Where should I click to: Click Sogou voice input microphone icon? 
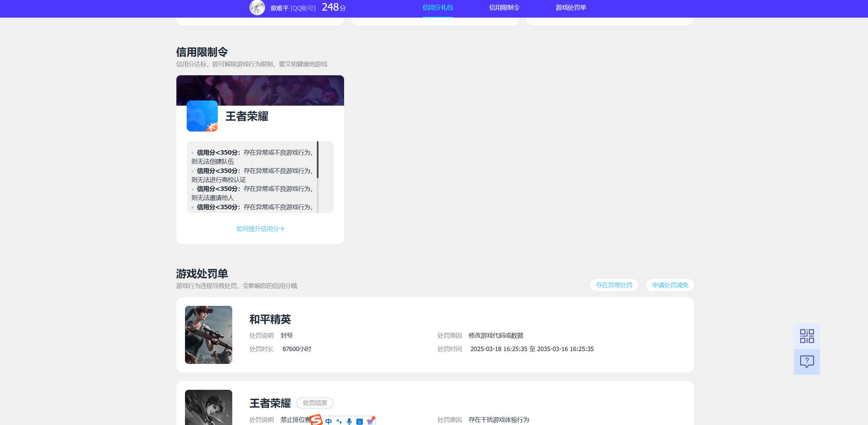pos(349,421)
